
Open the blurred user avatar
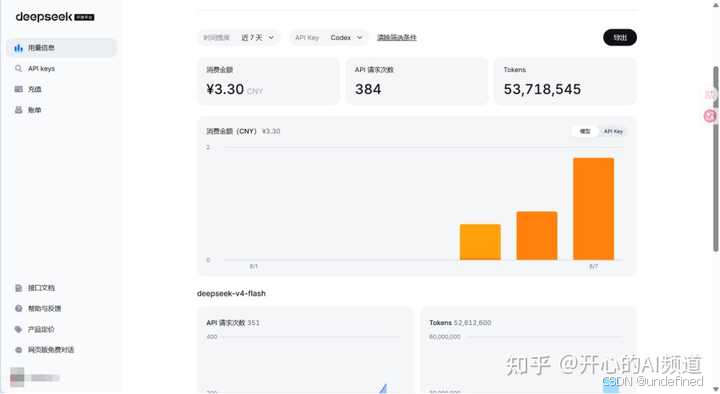point(17,377)
